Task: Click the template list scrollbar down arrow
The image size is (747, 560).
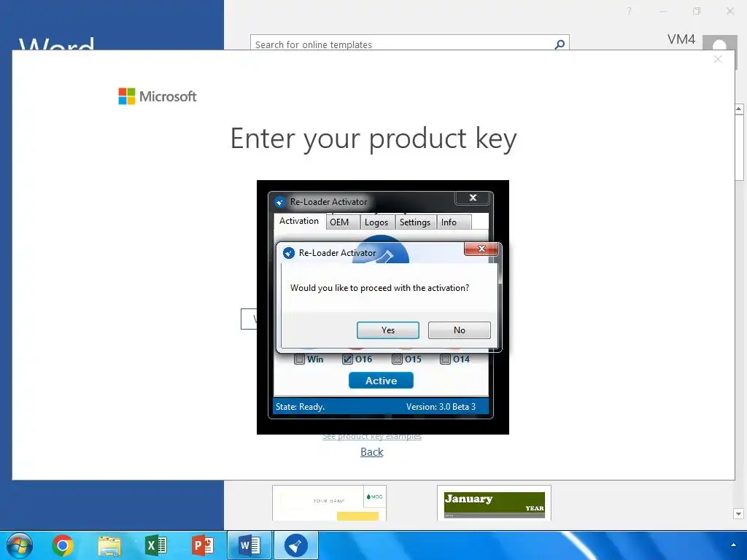Action: [x=738, y=514]
